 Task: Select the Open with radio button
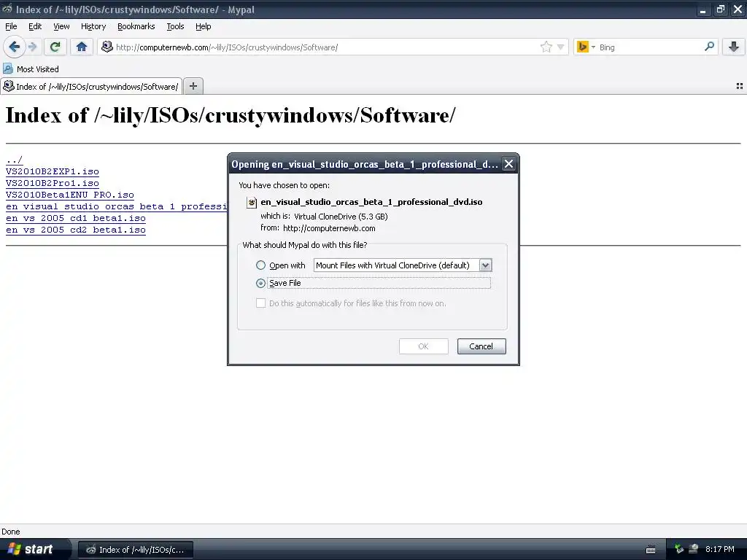(260, 265)
